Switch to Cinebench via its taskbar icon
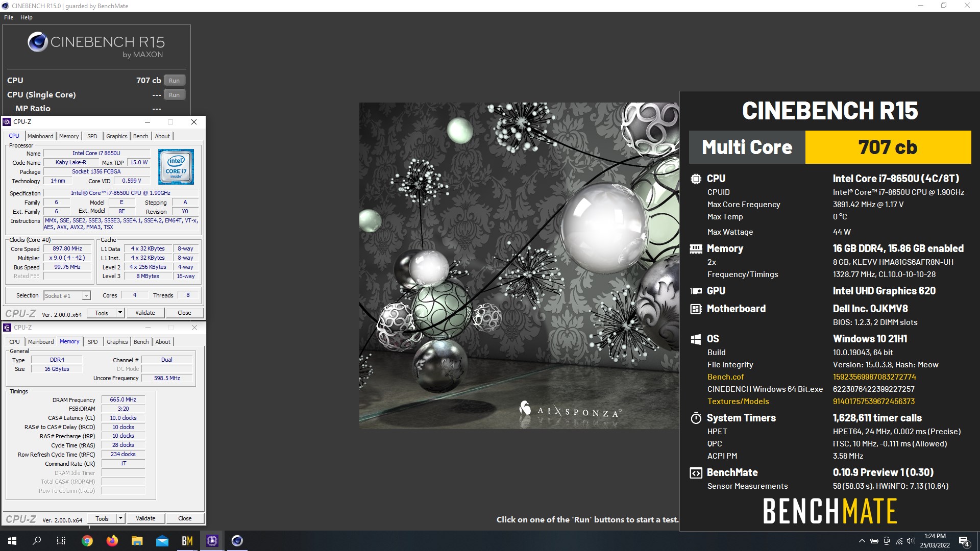This screenshot has height=551, width=980. [237, 541]
